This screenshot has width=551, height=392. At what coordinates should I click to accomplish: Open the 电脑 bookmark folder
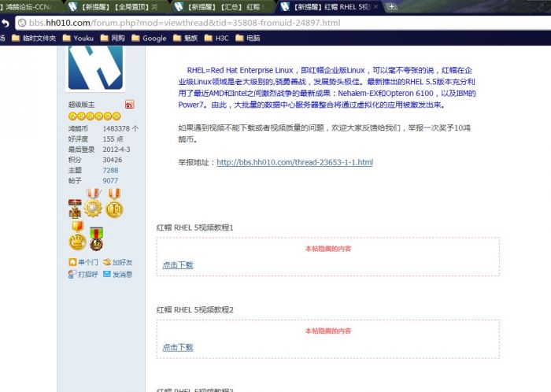click(248, 38)
